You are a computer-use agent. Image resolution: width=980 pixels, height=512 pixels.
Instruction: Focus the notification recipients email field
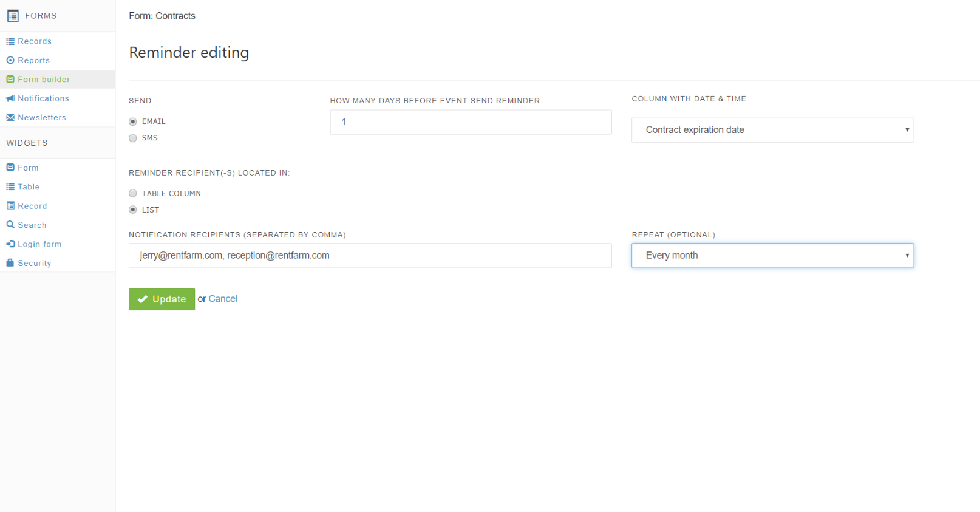pyautogui.click(x=370, y=256)
